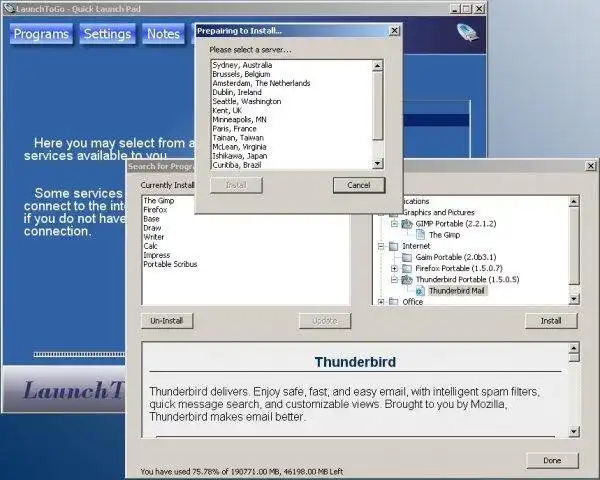
Task: Collapse the Internet category node
Action: click(x=381, y=246)
